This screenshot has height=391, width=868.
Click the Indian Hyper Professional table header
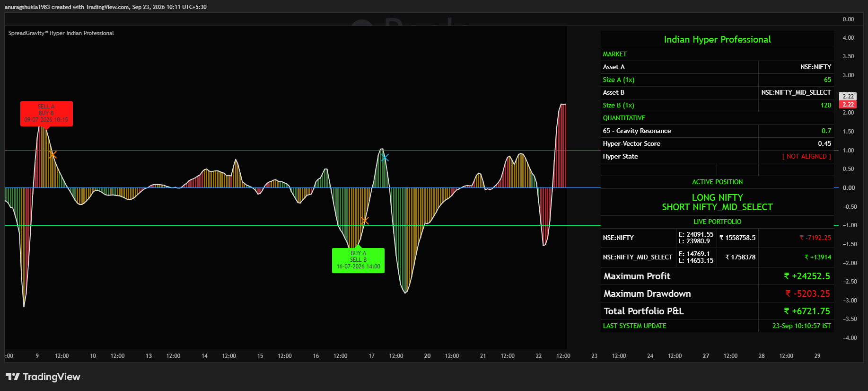[x=717, y=39]
